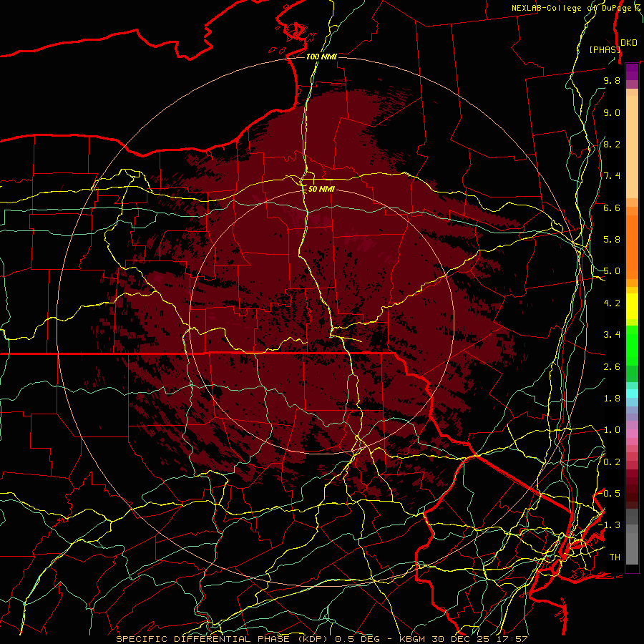Click the 3.4 scale value

(x=612, y=335)
